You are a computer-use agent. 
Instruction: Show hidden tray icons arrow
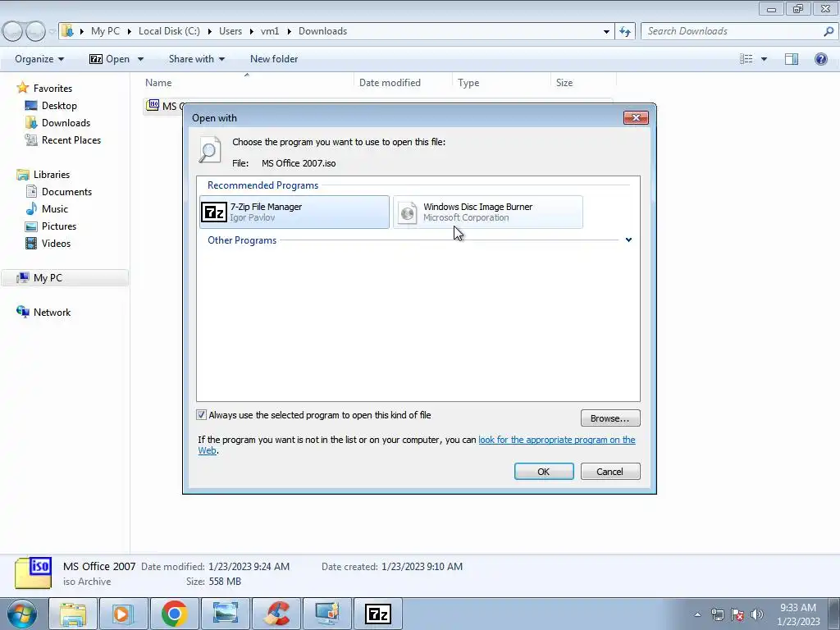coord(697,614)
